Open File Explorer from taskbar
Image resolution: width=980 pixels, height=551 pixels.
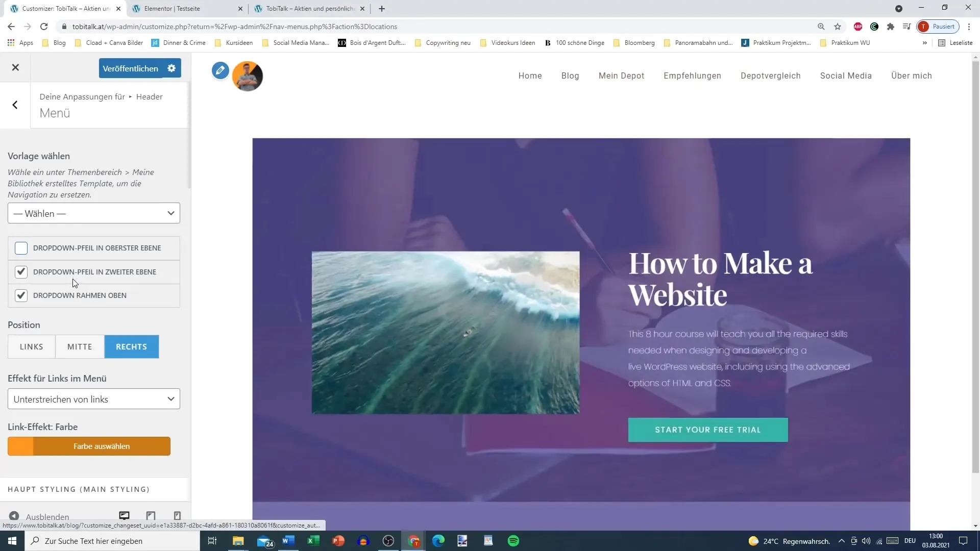pos(238,541)
